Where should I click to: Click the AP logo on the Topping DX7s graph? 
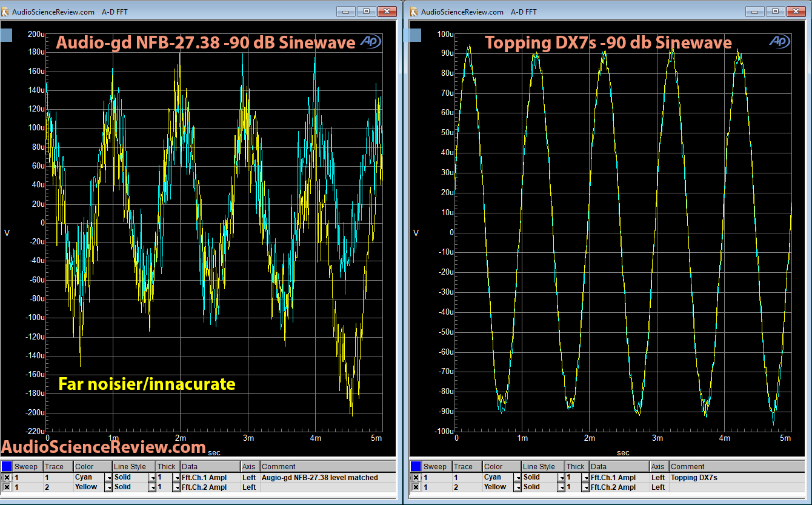pos(780,41)
